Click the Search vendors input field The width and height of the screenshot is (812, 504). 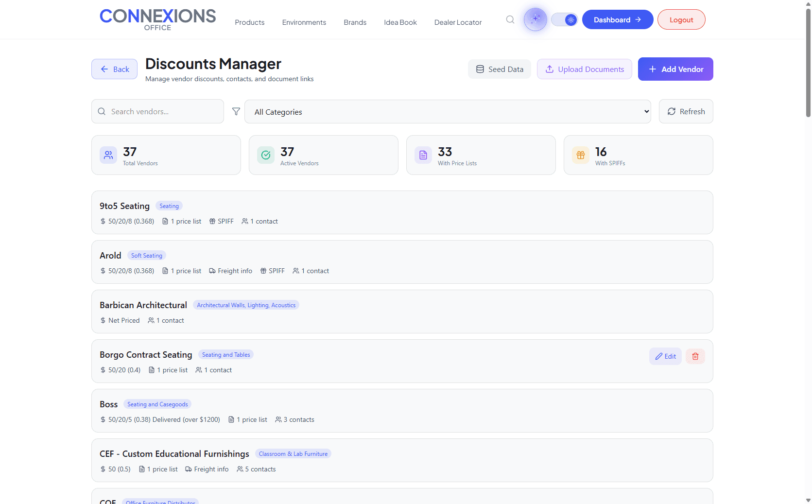157,111
